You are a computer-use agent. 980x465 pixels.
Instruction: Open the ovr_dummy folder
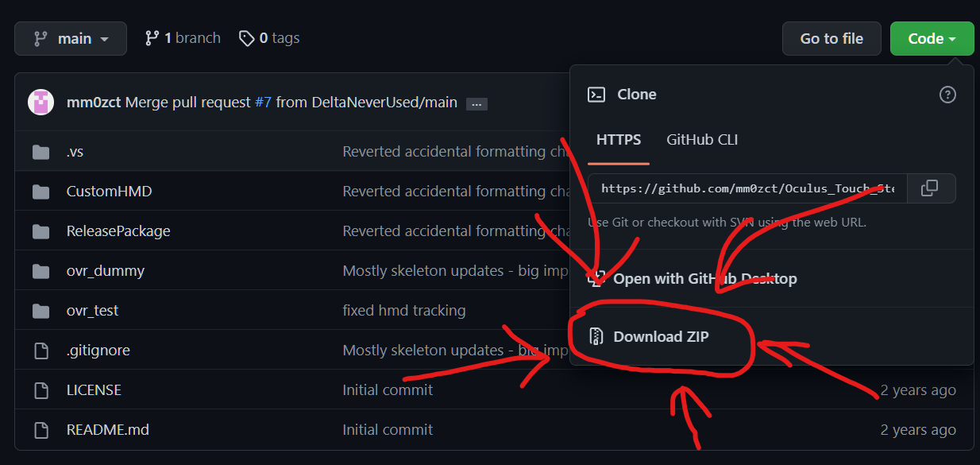tap(106, 270)
